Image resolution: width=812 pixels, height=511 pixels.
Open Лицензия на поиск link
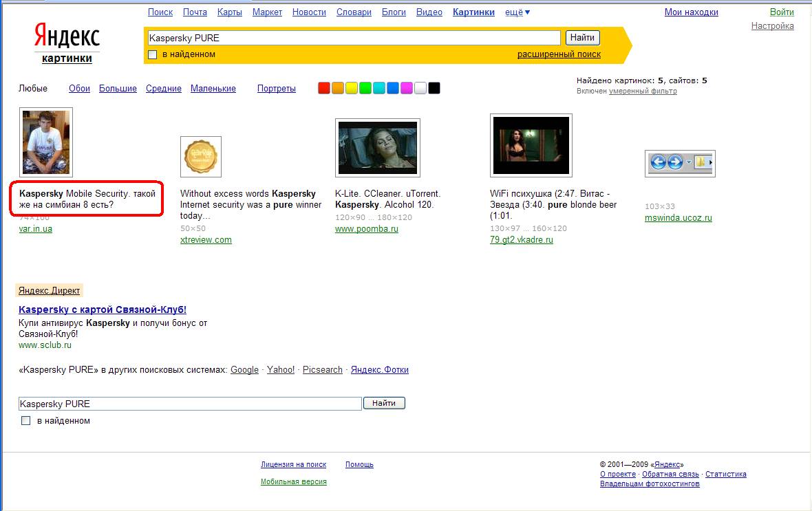(294, 464)
